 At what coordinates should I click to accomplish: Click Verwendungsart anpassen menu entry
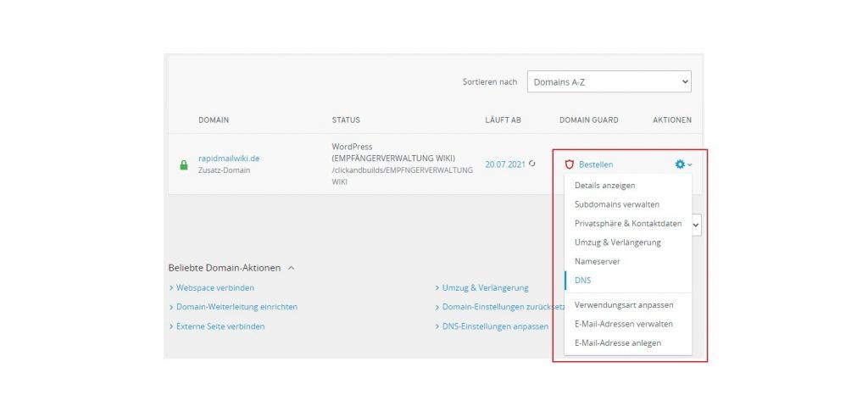(623, 304)
